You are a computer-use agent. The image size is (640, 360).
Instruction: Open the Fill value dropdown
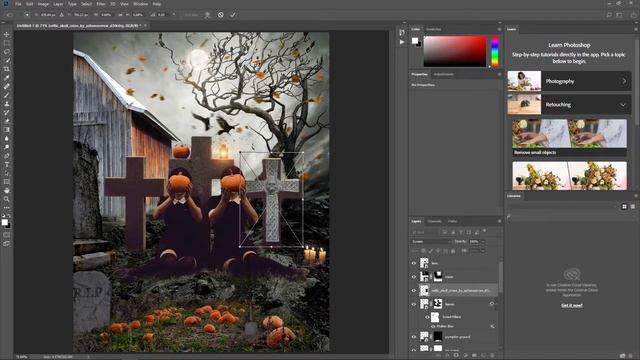[x=483, y=251]
